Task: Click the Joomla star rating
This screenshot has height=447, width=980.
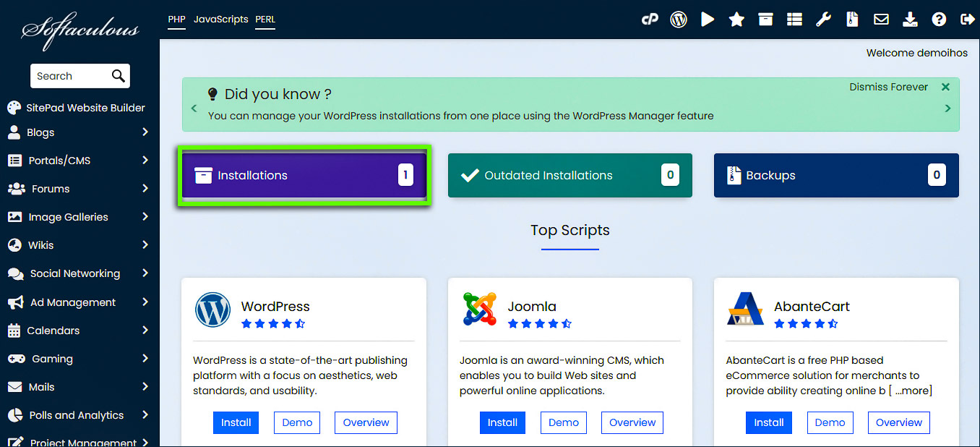Action: point(540,324)
